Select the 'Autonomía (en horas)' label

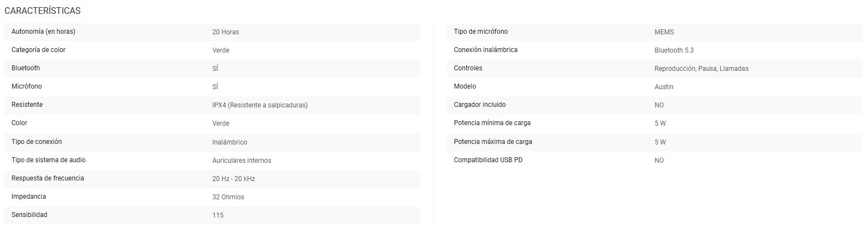click(43, 32)
